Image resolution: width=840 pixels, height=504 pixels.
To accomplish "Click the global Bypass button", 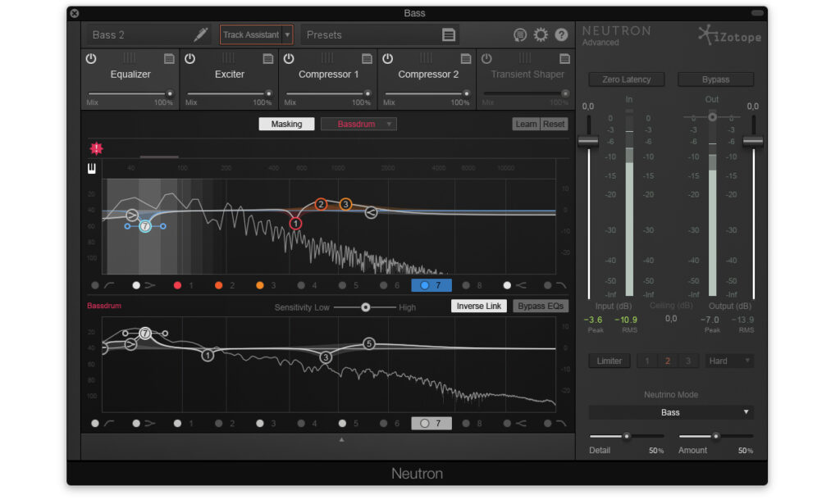I will pos(715,79).
